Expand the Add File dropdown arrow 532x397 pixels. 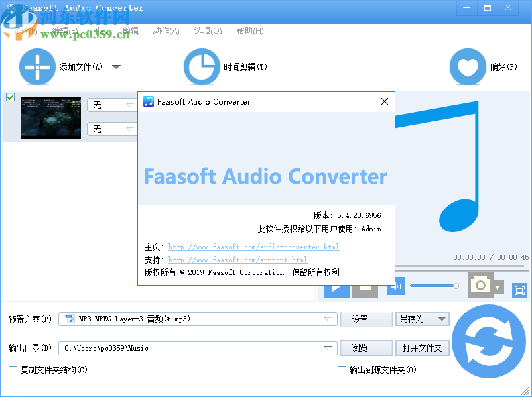[116, 67]
